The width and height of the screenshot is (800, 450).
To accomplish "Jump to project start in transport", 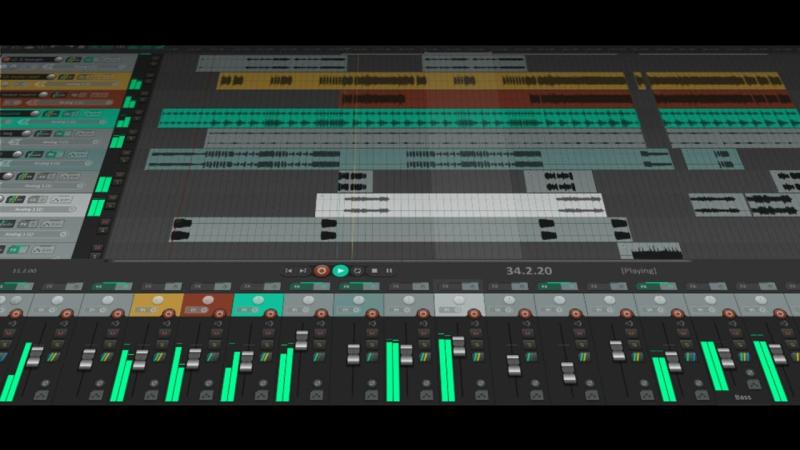I will coord(289,270).
